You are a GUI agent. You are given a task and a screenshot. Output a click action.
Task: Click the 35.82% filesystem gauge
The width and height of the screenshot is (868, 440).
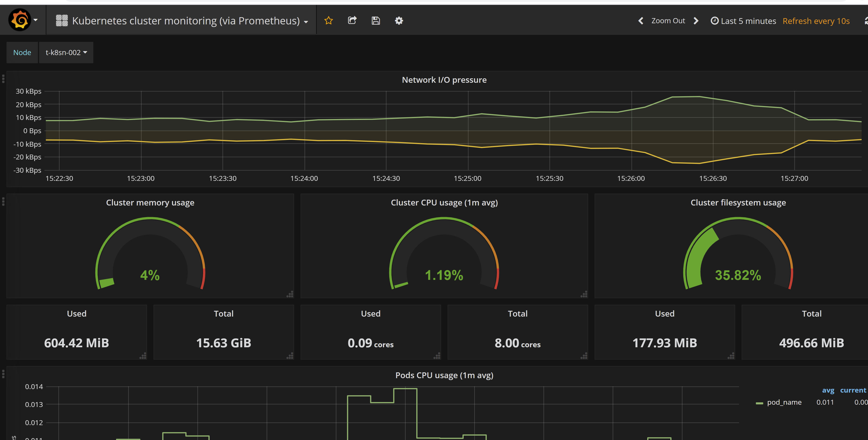click(738, 253)
